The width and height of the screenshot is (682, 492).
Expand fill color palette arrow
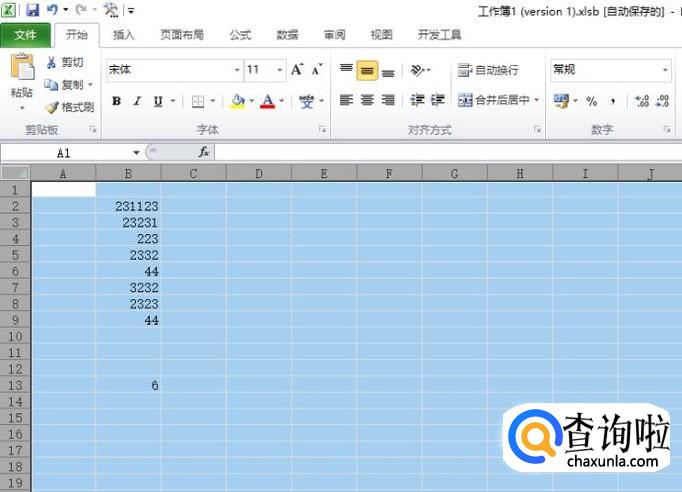coord(251,101)
